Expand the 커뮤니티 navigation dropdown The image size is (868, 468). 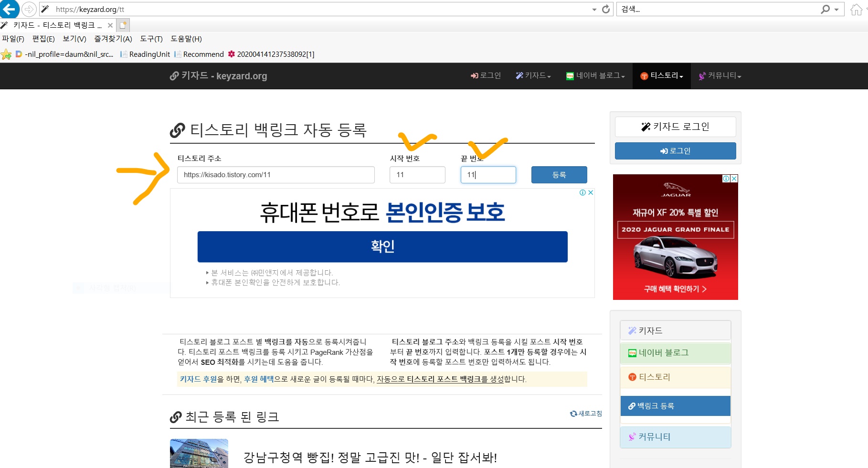pos(720,75)
